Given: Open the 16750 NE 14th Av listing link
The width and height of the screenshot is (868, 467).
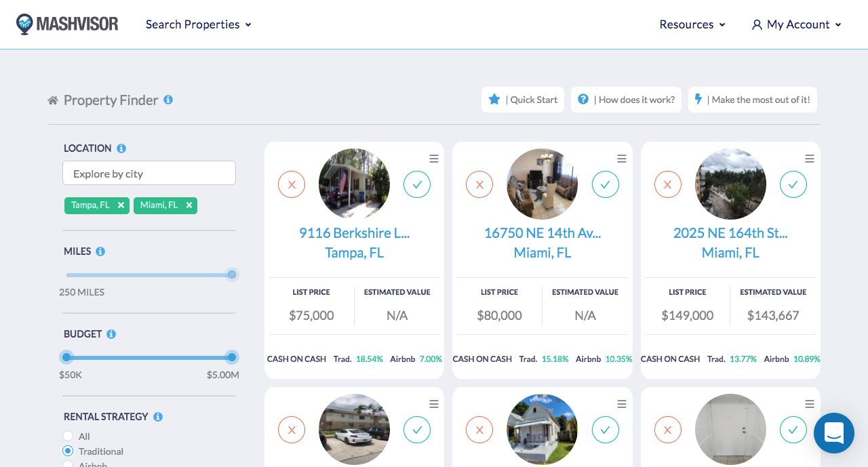Looking at the screenshot, I should tap(542, 232).
